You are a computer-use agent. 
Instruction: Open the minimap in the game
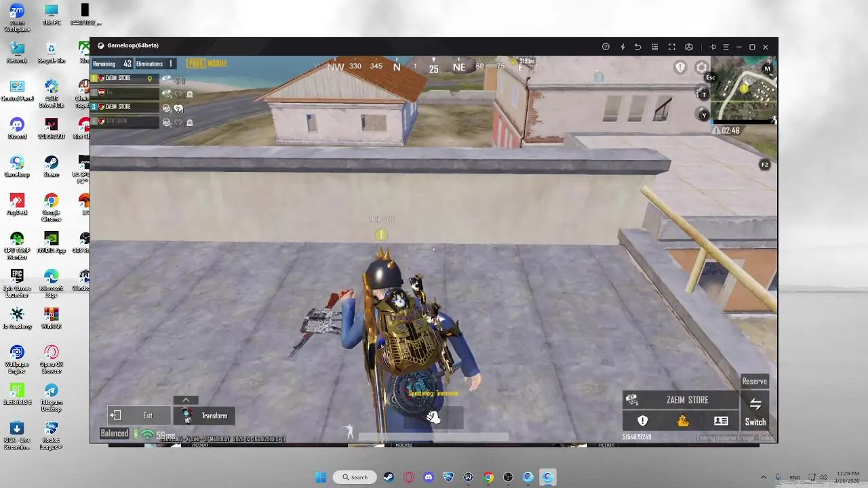(745, 89)
